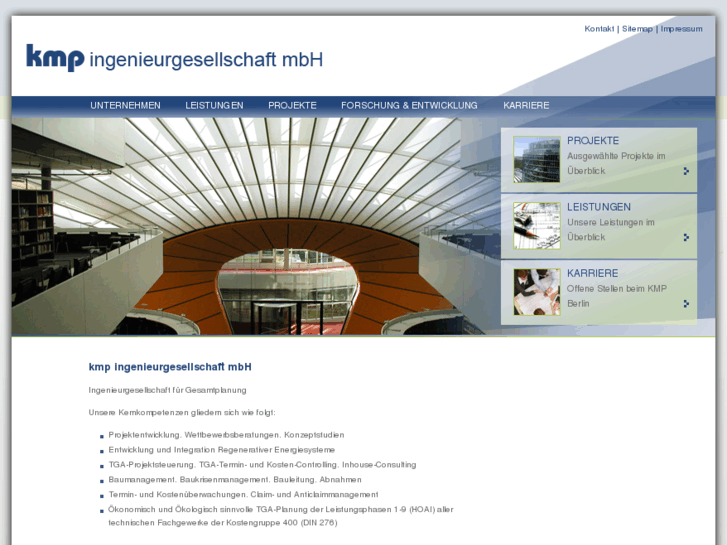
Task: Click the Leistungen blueprint thumbnail
Action: [x=536, y=225]
